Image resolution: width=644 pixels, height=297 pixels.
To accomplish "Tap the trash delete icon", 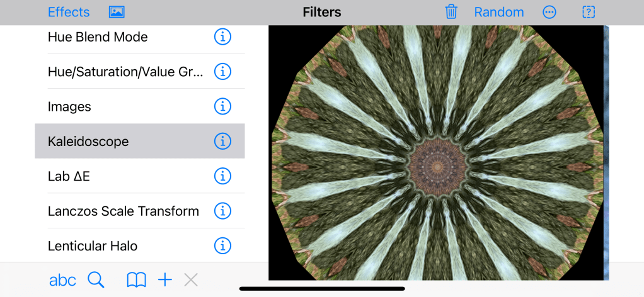I will tap(451, 12).
